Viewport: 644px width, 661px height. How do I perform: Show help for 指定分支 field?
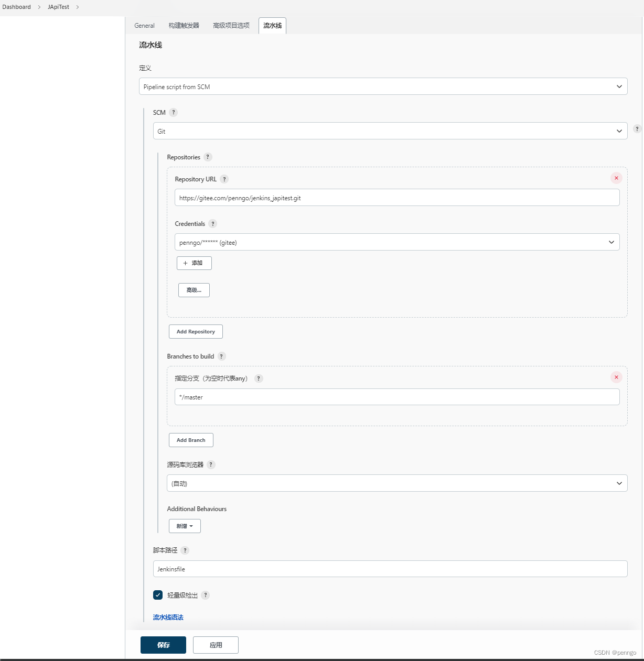[x=259, y=378]
